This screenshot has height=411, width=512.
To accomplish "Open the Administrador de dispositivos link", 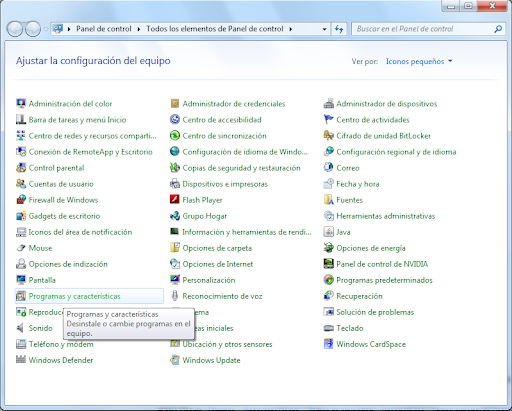I will coord(387,104).
